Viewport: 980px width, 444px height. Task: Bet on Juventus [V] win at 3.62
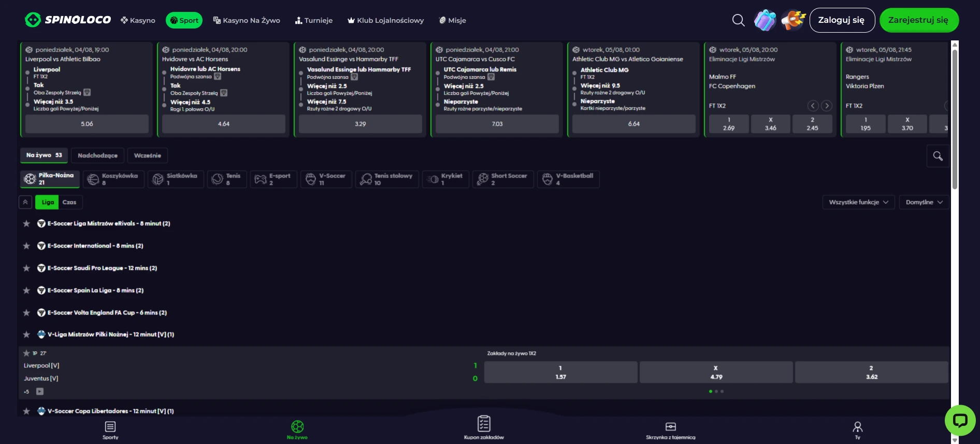pos(871,372)
